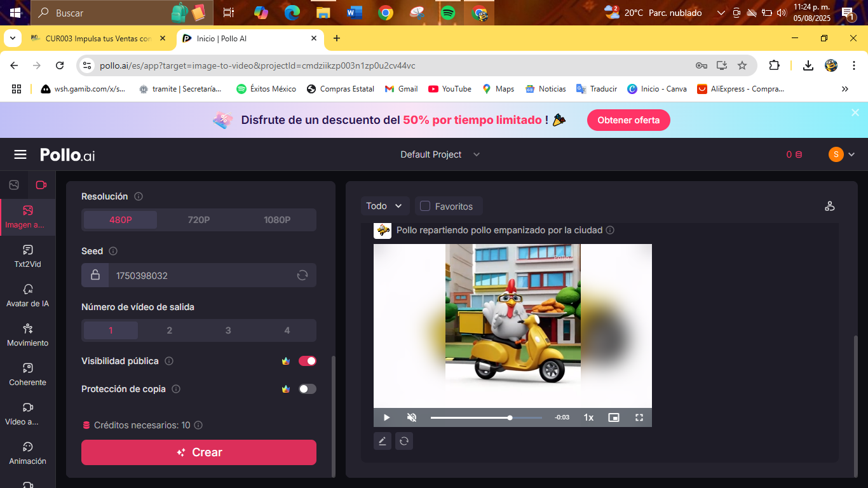
Task: Unmute the video player audio
Action: tap(412, 417)
